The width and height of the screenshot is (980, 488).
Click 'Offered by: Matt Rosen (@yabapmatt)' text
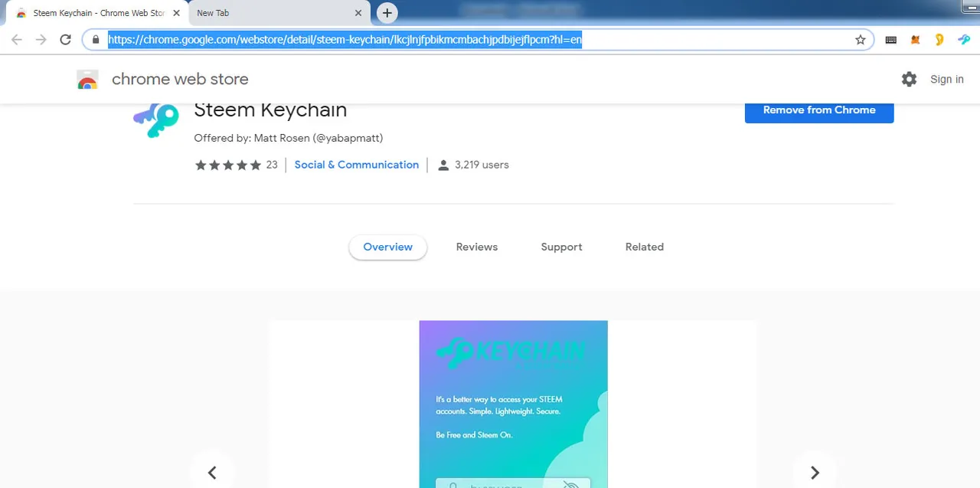(x=289, y=138)
